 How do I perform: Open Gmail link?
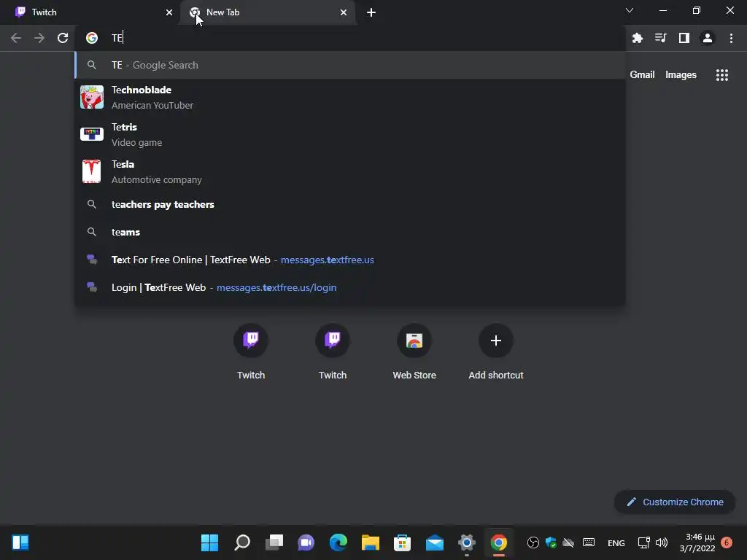pos(642,75)
